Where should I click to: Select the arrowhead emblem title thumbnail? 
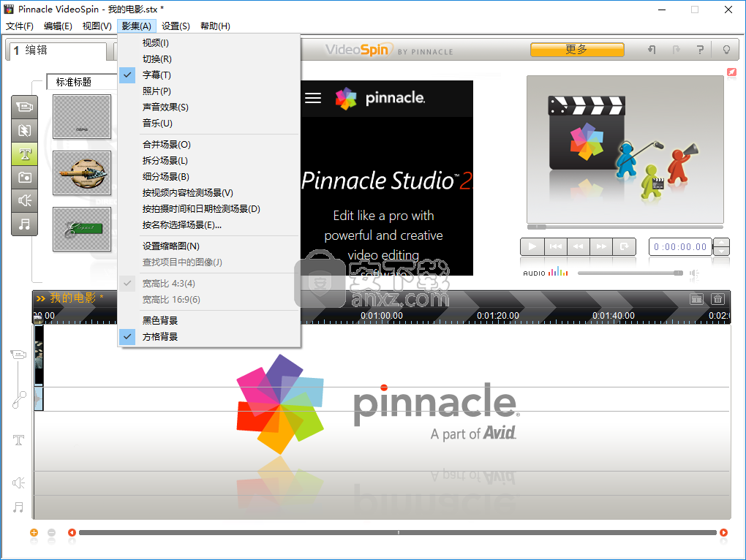pos(82,173)
